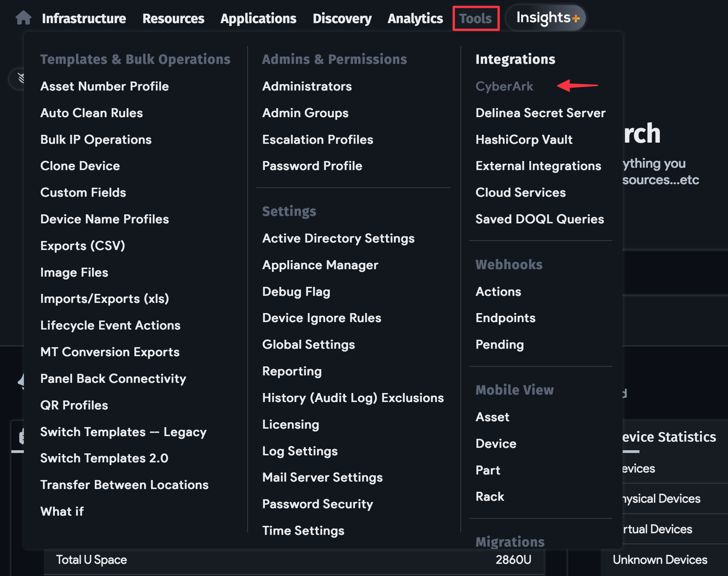Open Image Files
The width and height of the screenshot is (728, 576).
click(74, 272)
